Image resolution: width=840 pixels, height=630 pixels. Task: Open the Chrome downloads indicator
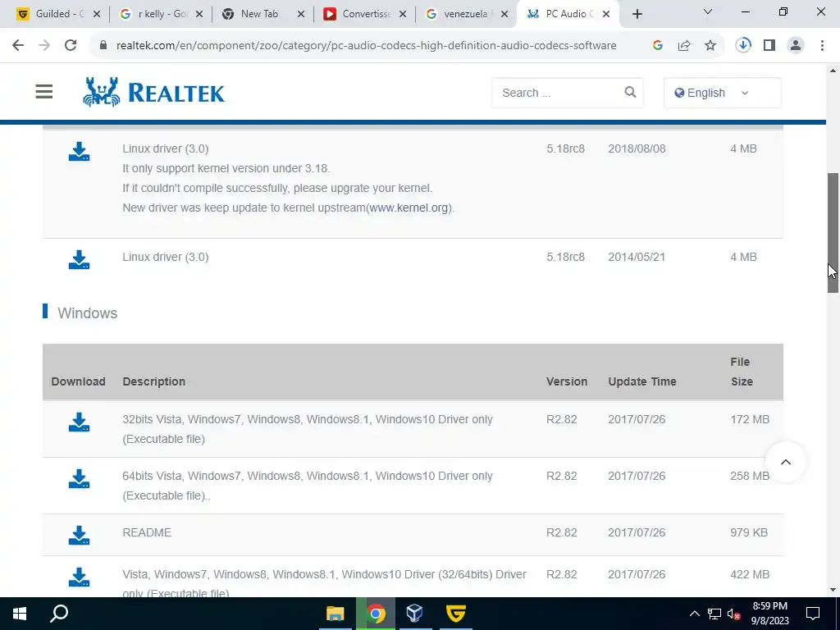pyautogui.click(x=742, y=46)
